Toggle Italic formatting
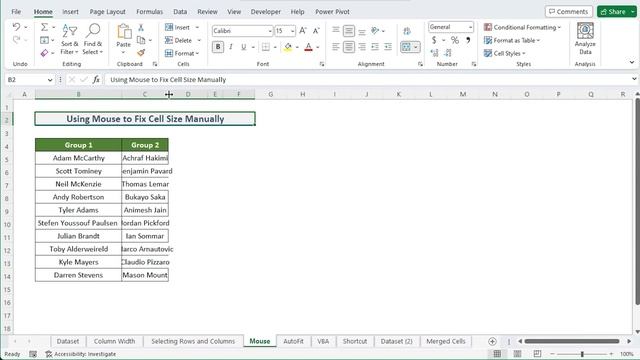The width and height of the screenshot is (640, 360). tap(231, 47)
